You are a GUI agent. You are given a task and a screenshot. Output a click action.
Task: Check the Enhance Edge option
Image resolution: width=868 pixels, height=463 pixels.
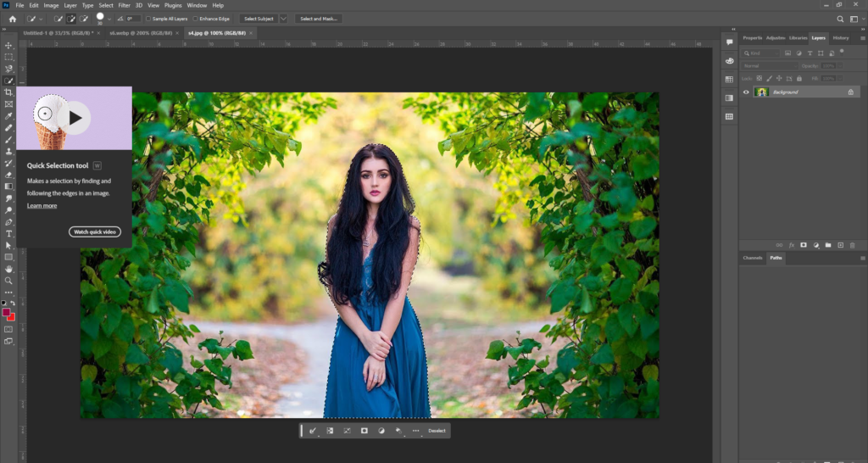[x=196, y=19]
